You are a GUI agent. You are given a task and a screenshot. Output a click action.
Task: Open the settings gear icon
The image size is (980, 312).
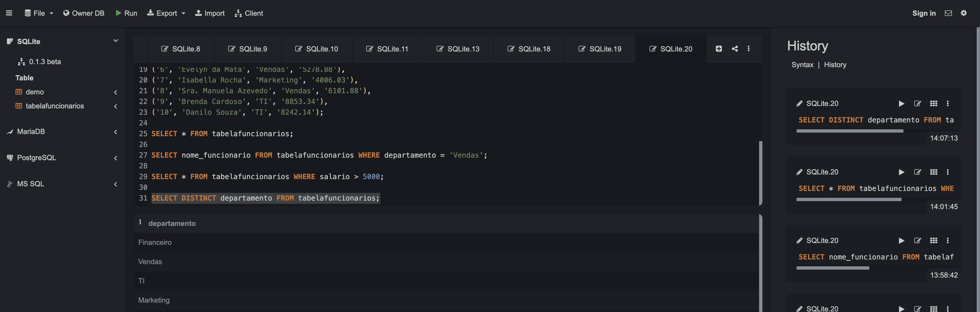(x=964, y=13)
